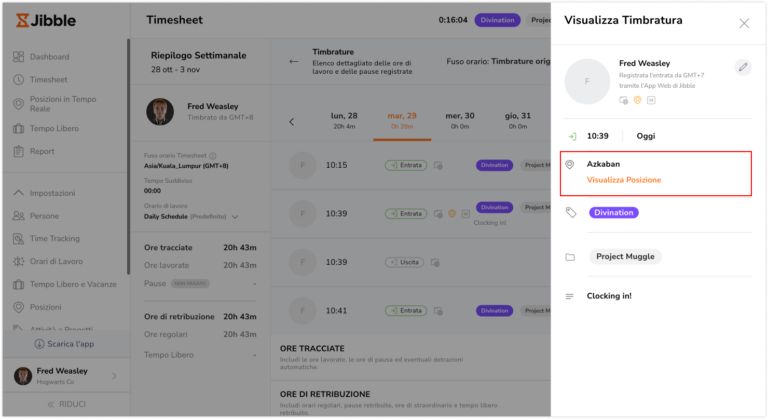768x419 pixels.
Task: Click the 10:41 Entrata badge
Action: (x=406, y=311)
